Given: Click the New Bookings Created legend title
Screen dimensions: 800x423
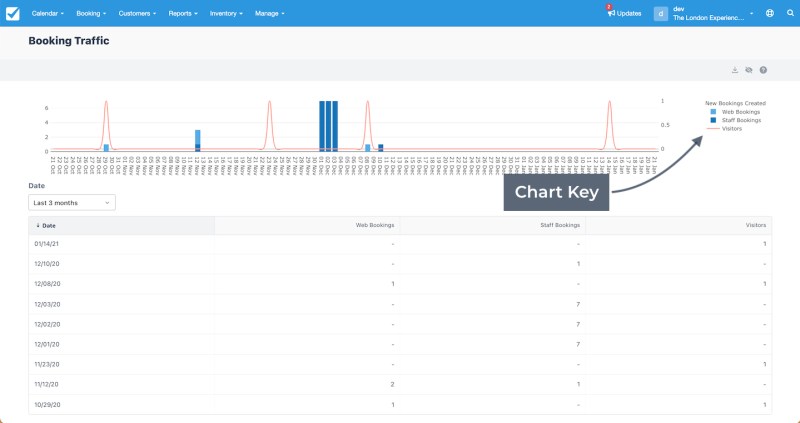Looking at the screenshot, I should [735, 103].
